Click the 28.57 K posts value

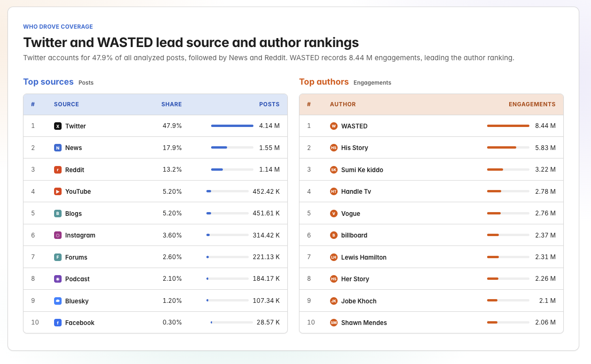point(268,323)
